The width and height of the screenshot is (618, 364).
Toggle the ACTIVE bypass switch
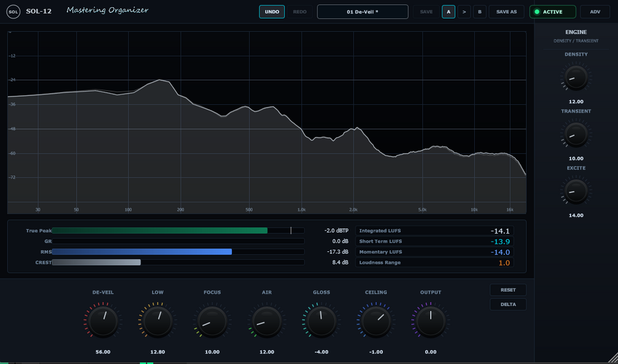coord(553,12)
